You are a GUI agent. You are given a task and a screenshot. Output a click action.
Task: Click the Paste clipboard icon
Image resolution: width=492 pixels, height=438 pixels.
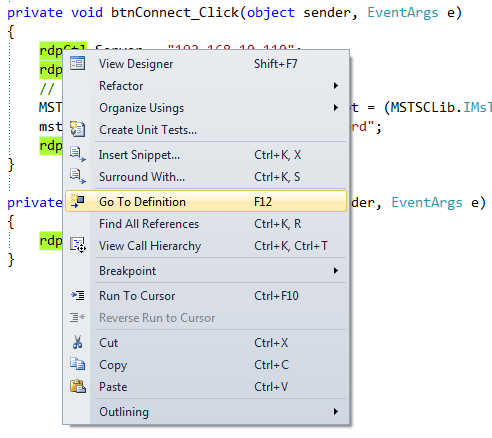tap(77, 386)
